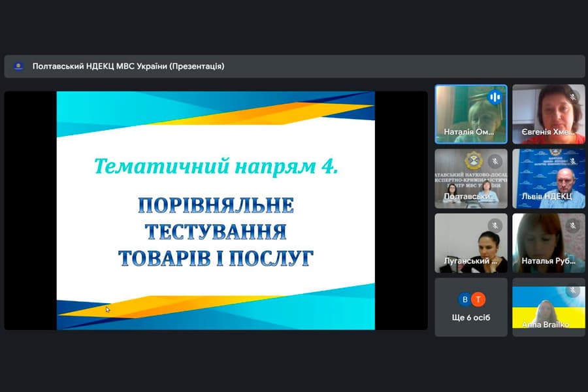Click the mute icon on Наталья Руб tile

click(572, 225)
